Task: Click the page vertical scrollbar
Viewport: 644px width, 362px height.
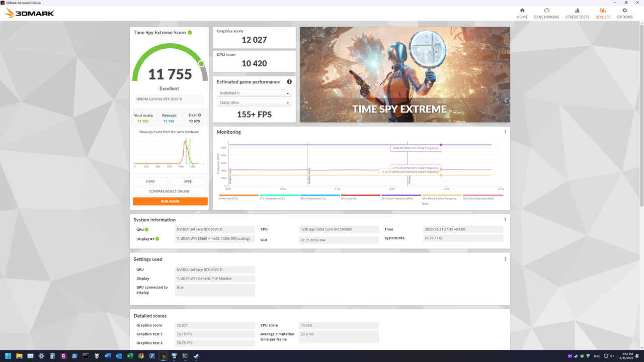Action: click(641, 116)
